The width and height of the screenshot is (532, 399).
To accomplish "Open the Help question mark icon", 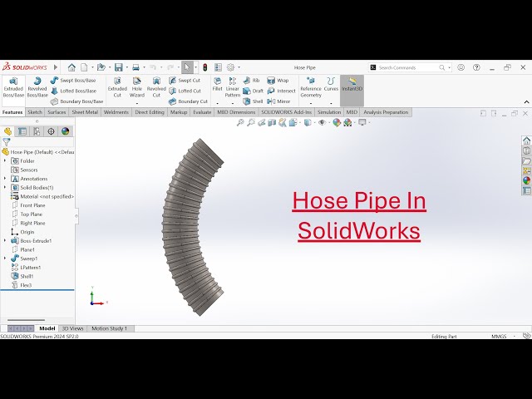I will 476,67.
